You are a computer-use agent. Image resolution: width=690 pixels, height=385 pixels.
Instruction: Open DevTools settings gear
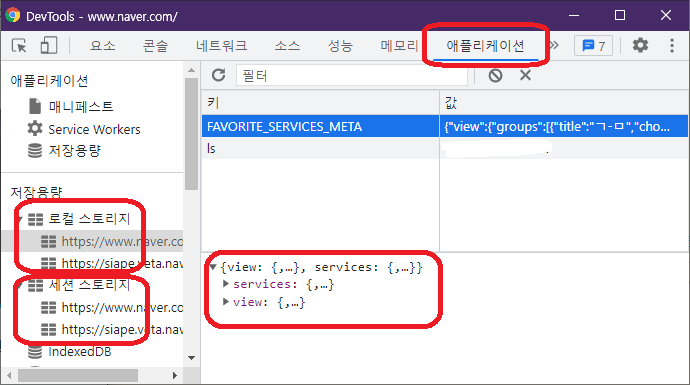pyautogui.click(x=640, y=45)
